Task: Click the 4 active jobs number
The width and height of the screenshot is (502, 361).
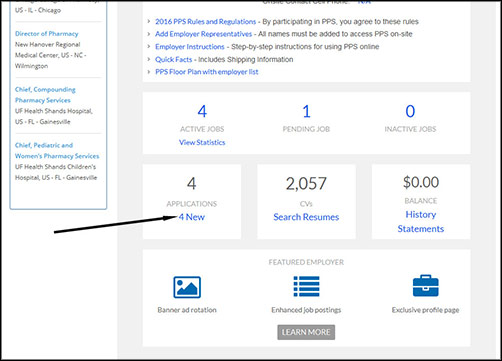Action: [x=202, y=111]
